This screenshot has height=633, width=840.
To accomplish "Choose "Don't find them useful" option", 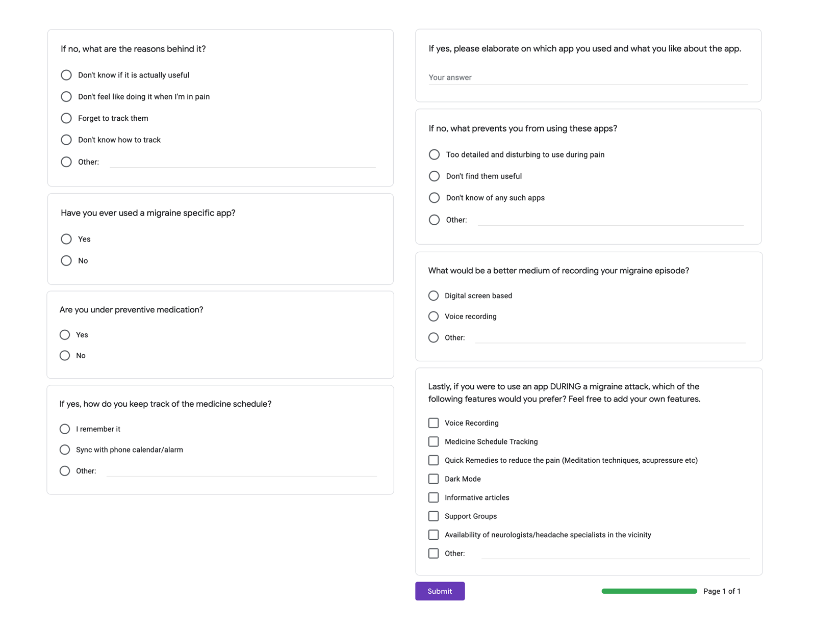I will pyautogui.click(x=434, y=176).
